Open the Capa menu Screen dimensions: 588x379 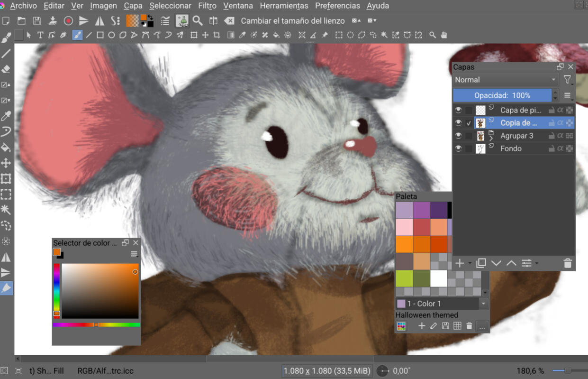pyautogui.click(x=133, y=6)
